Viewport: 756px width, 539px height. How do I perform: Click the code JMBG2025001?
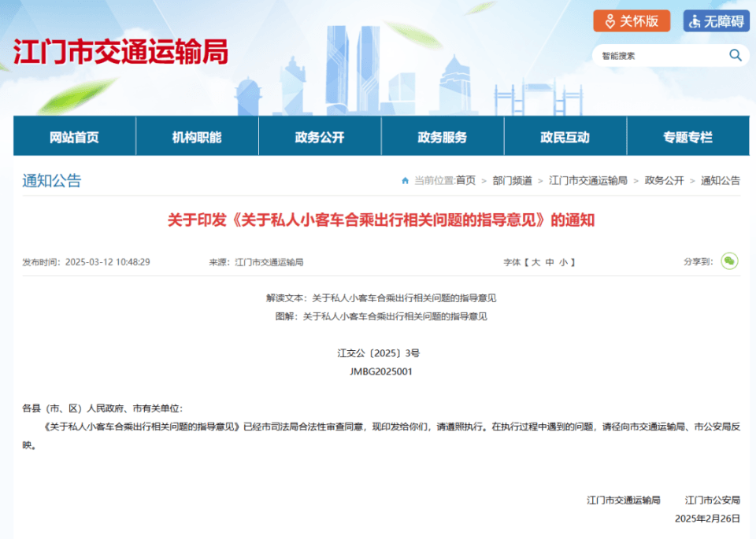[381, 371]
